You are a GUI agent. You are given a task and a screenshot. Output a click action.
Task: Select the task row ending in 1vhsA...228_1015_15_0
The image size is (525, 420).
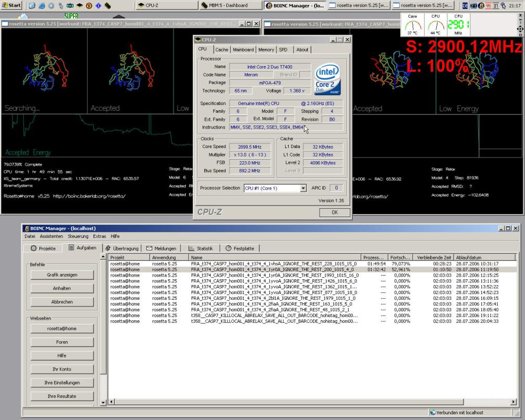312,264
